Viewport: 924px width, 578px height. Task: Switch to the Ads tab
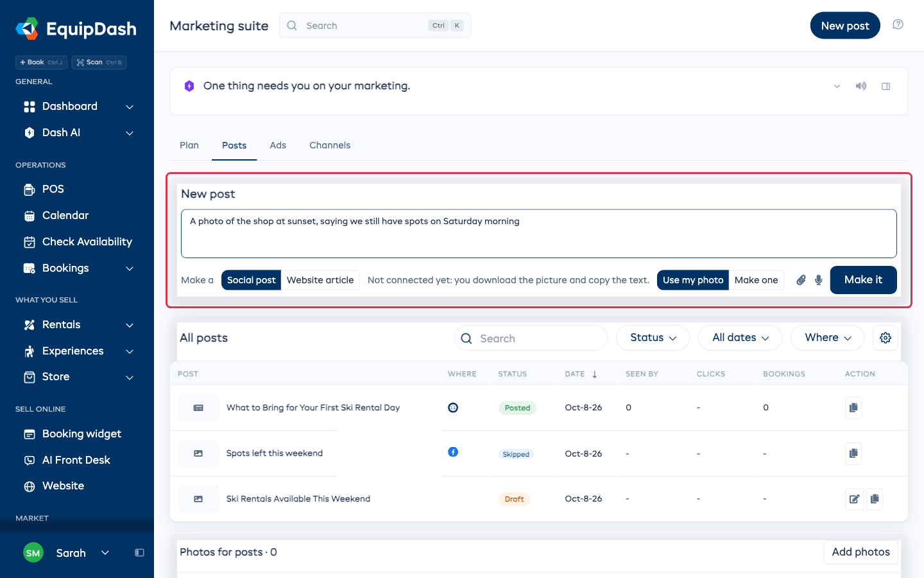tap(278, 145)
